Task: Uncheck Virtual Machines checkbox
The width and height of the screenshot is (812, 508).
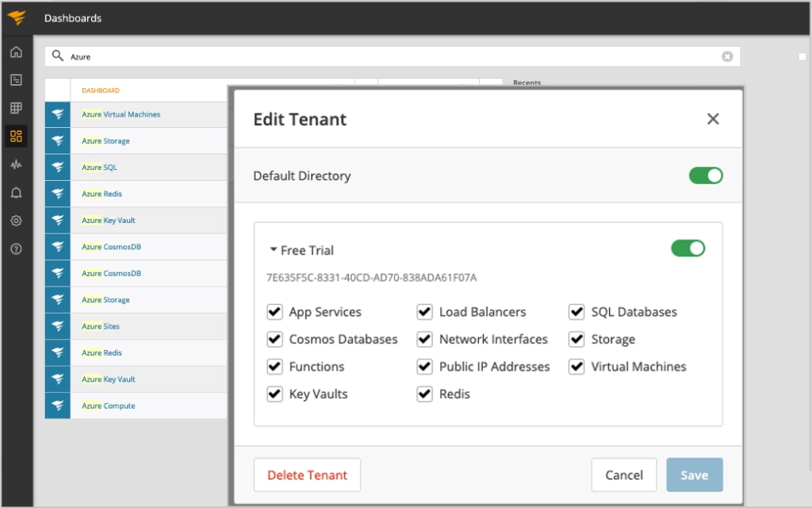Action: tap(576, 367)
